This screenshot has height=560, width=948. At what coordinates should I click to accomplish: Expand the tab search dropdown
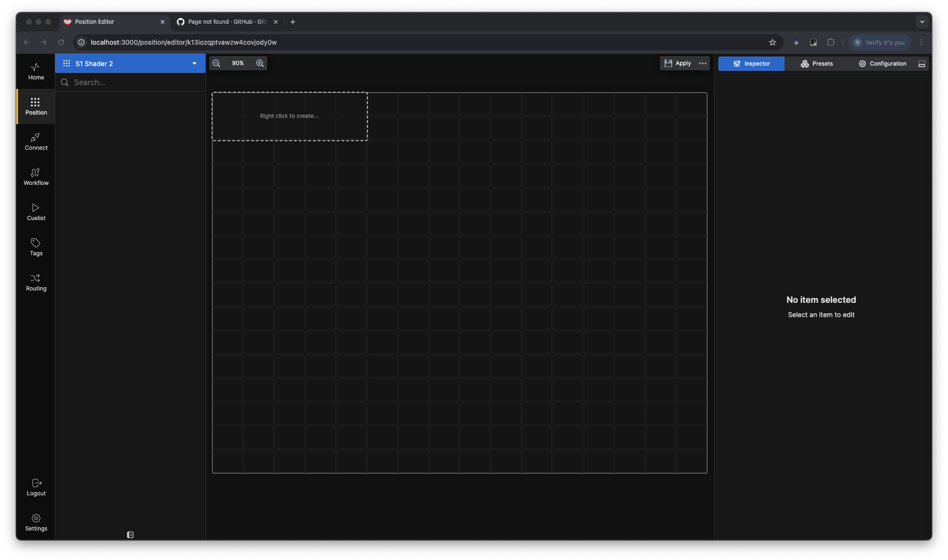[922, 22]
